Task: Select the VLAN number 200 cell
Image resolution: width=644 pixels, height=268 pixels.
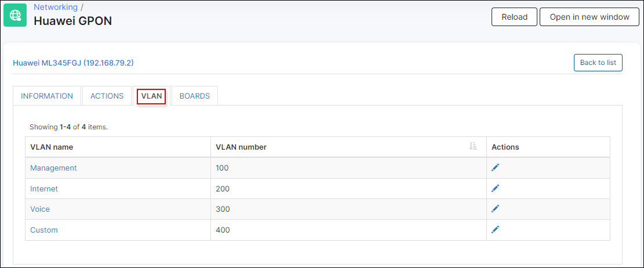Action: click(348, 189)
